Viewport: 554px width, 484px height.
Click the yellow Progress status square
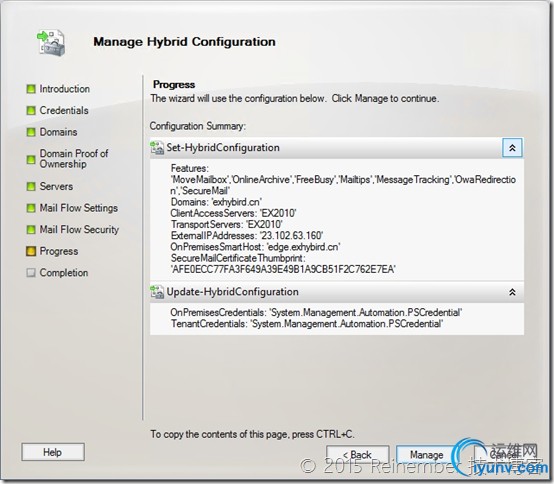31,252
